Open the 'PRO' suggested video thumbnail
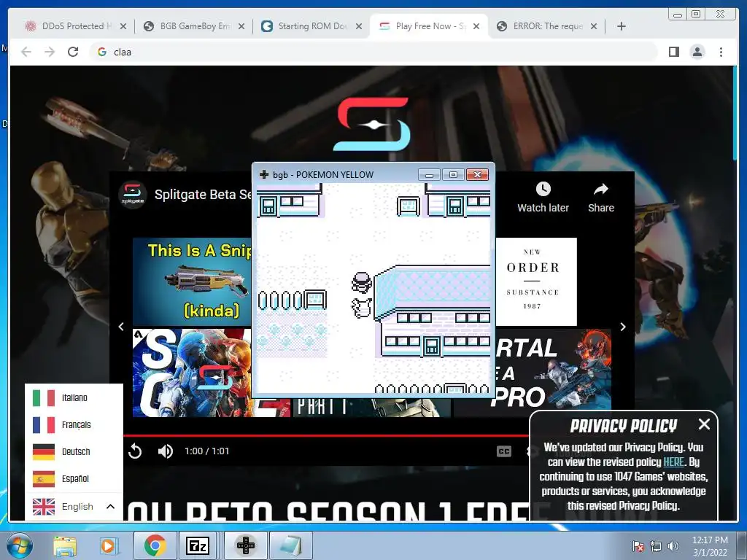The height and width of the screenshot is (560, 747). pos(553,369)
